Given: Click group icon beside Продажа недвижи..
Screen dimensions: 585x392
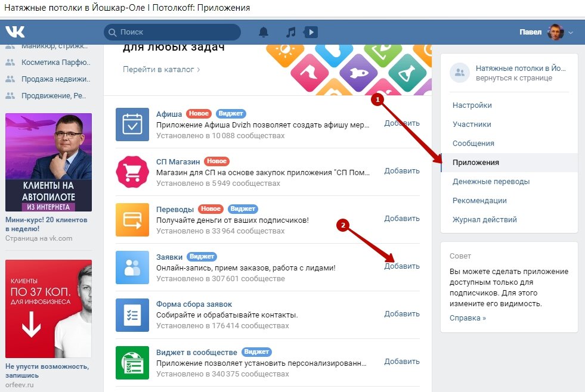Looking at the screenshot, I should [10, 79].
